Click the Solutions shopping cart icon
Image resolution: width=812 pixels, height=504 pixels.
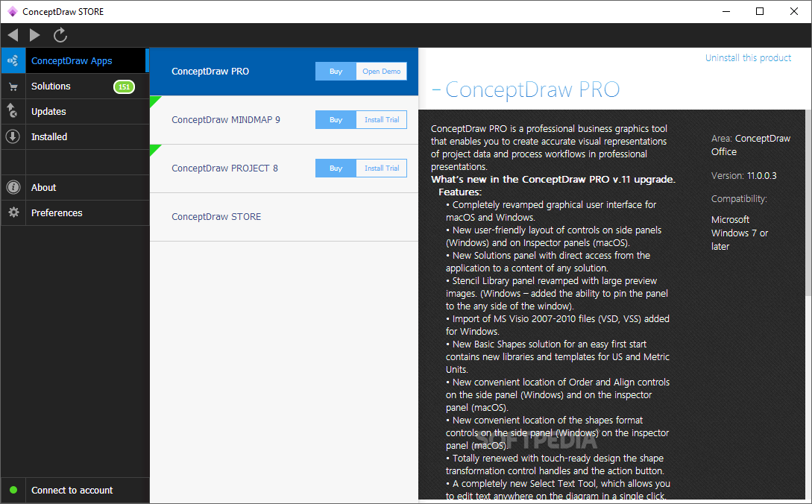pyautogui.click(x=13, y=86)
